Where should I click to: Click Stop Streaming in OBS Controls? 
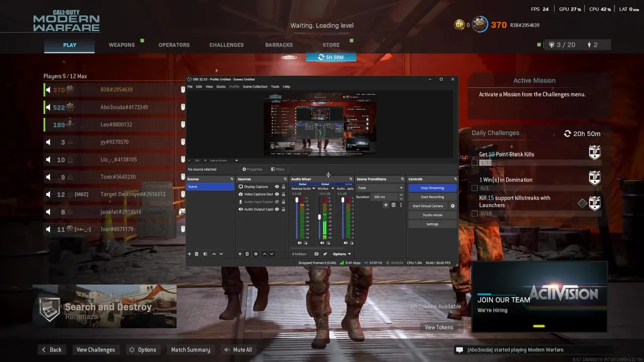pos(432,188)
